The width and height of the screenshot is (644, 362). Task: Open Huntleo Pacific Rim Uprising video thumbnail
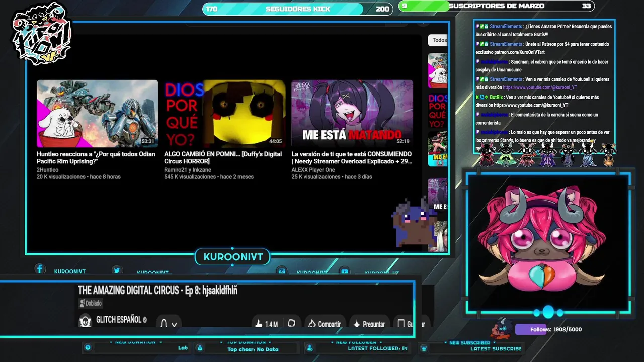[97, 114]
